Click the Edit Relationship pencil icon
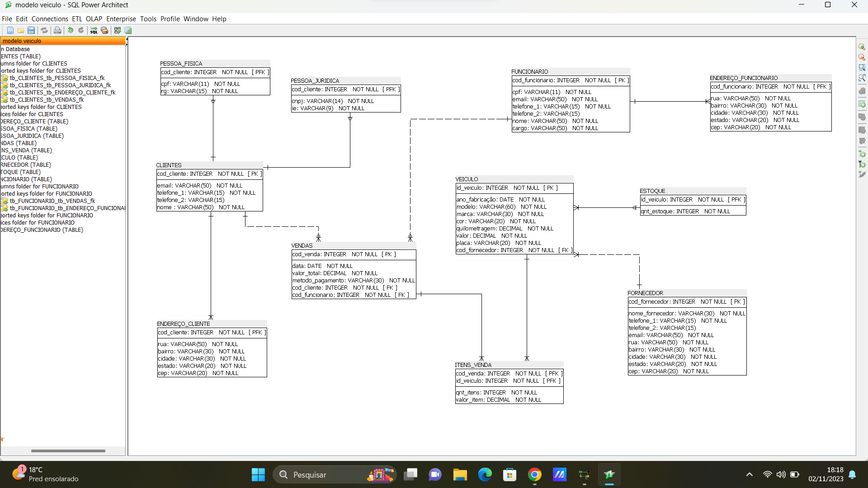The width and height of the screenshot is (868, 488). [862, 175]
